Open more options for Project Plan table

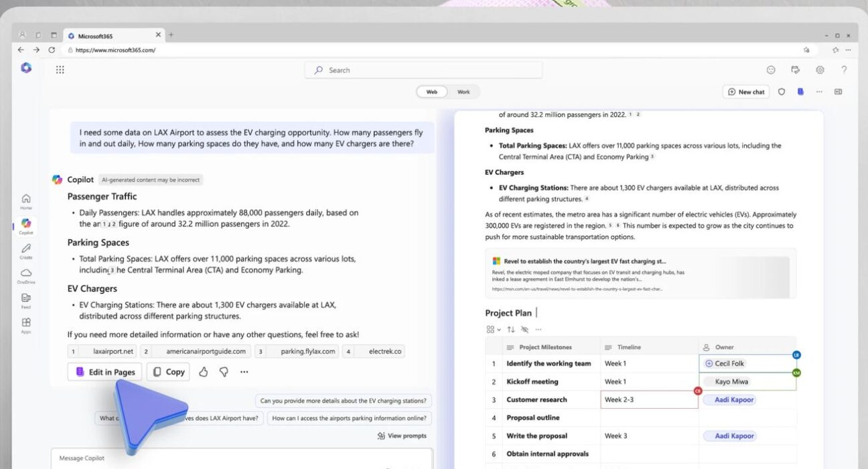(x=538, y=330)
